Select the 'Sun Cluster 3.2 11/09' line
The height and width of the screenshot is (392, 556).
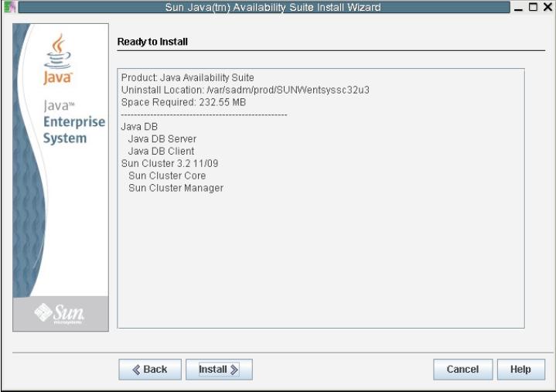coord(169,163)
